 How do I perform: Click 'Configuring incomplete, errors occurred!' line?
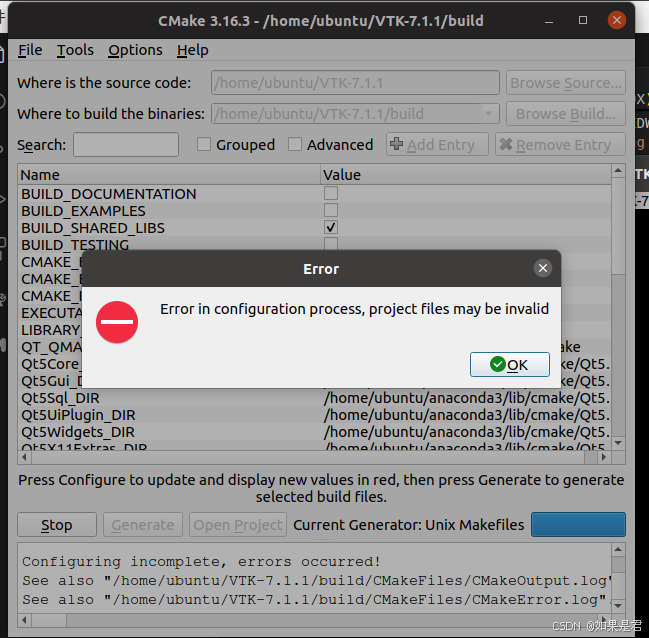coord(201,561)
